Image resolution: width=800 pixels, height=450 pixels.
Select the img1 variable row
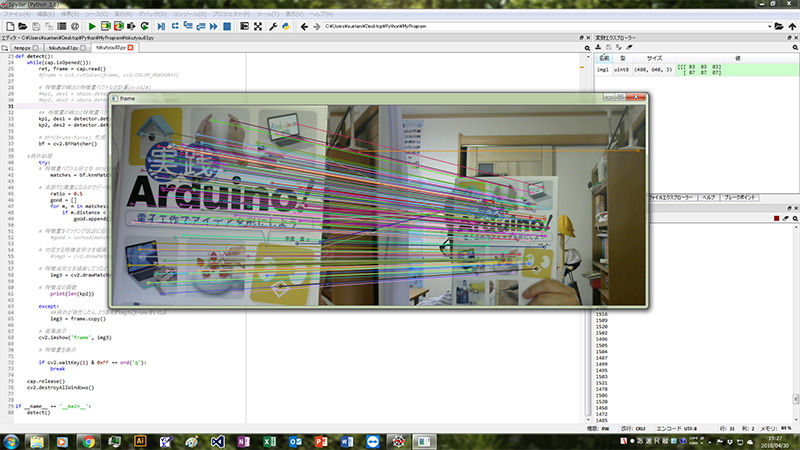697,69
